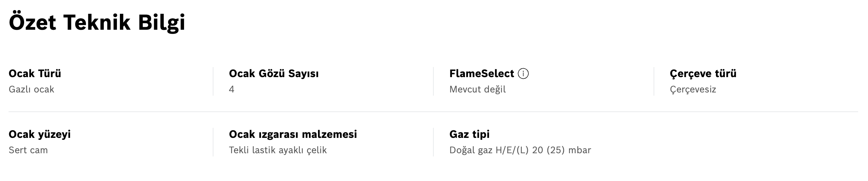Click the Ocak yüzeyi label
The width and height of the screenshot is (868, 181).
click(x=39, y=134)
